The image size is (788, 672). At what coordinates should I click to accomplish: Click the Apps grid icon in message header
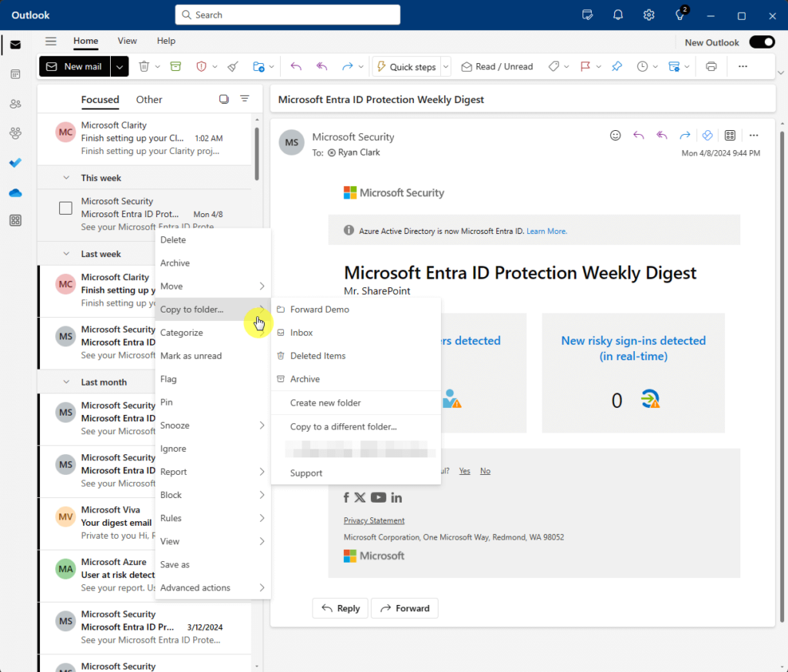(730, 135)
